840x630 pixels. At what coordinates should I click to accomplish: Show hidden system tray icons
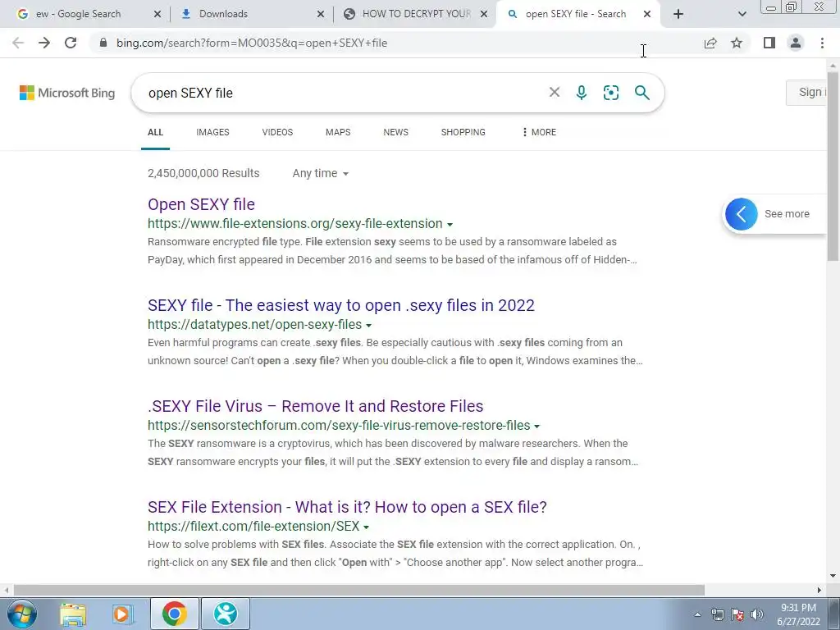[697, 615]
